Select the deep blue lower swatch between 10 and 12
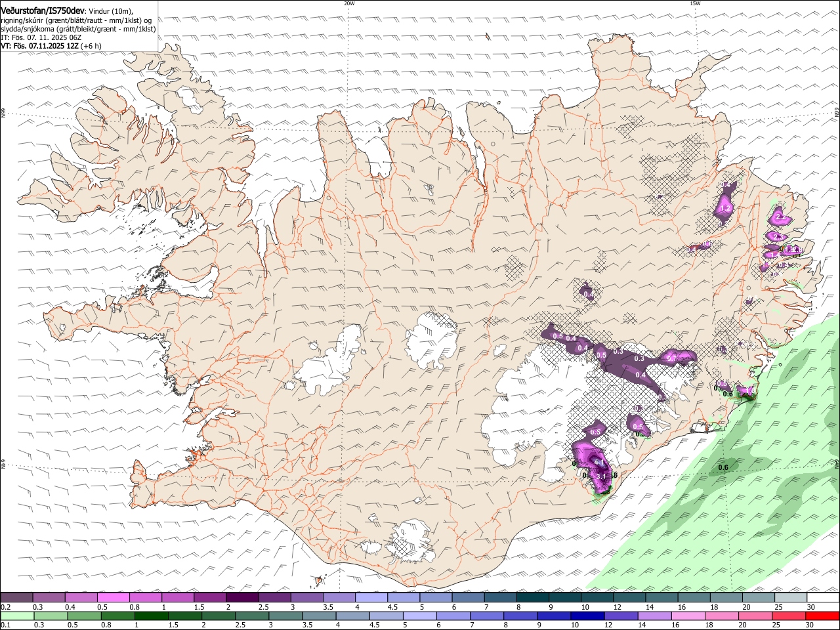Screen dimensions: 840x630 tap(587, 616)
